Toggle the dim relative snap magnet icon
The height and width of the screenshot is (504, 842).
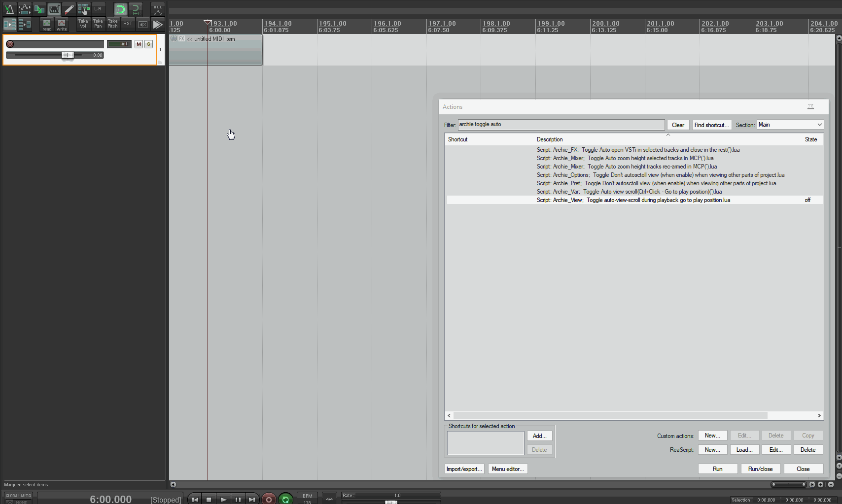point(136,9)
